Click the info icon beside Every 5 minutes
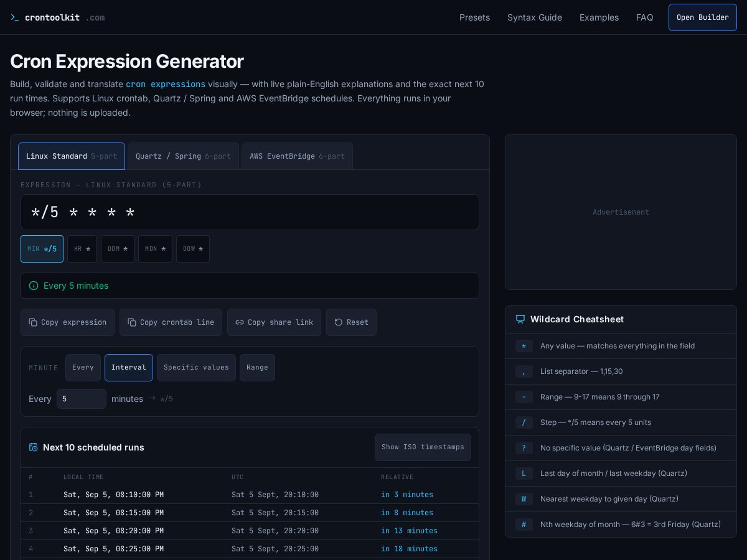747x560 pixels. [34, 286]
